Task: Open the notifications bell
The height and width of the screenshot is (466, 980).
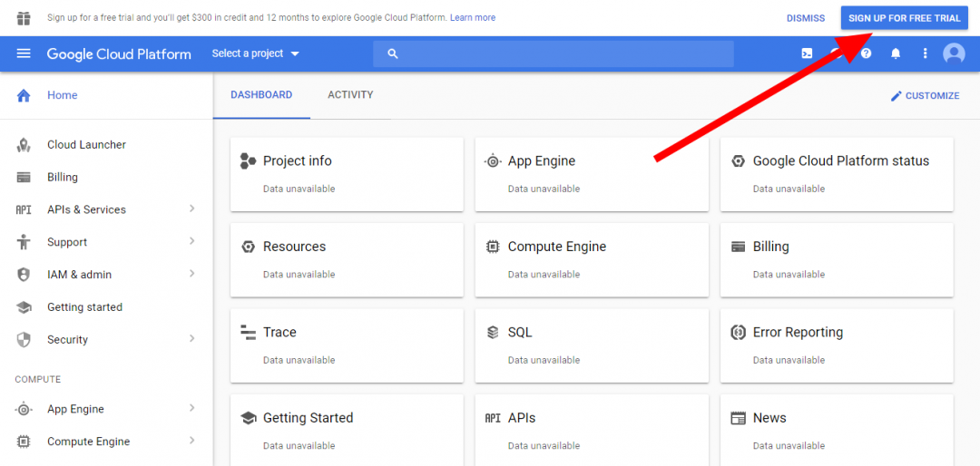Action: (x=896, y=53)
